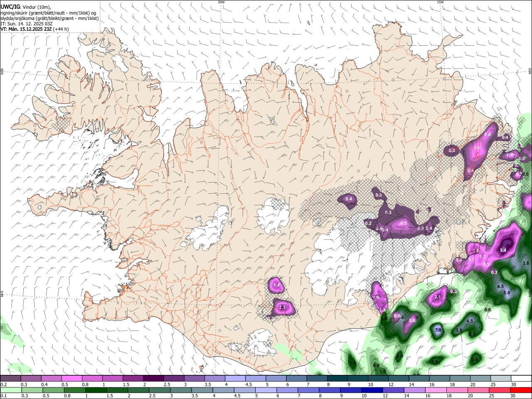Click the 1.1 value in the pink patch
The height and width of the screenshot is (399, 532).
(483, 257)
